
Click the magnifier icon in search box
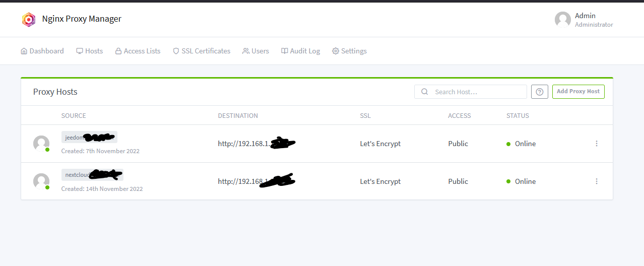click(x=425, y=92)
